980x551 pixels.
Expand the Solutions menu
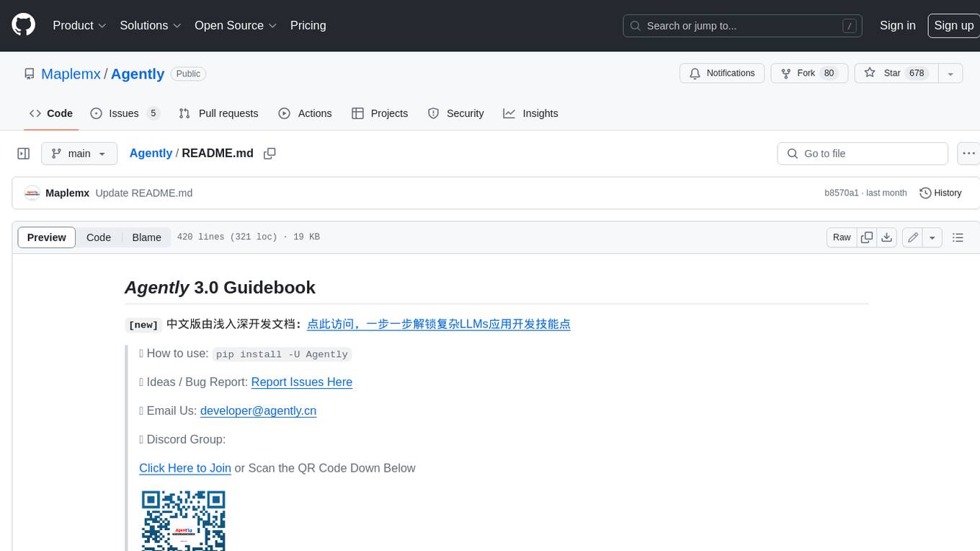151,25
